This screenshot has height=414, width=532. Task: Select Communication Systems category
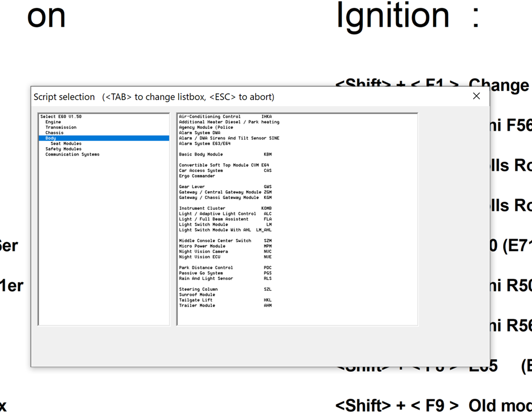72,154
